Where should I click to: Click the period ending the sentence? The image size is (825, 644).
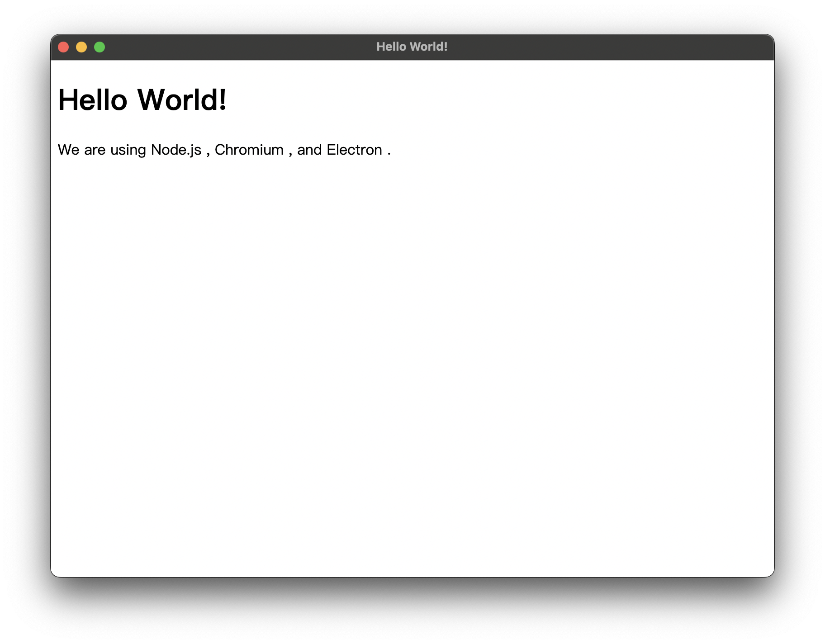coord(389,152)
